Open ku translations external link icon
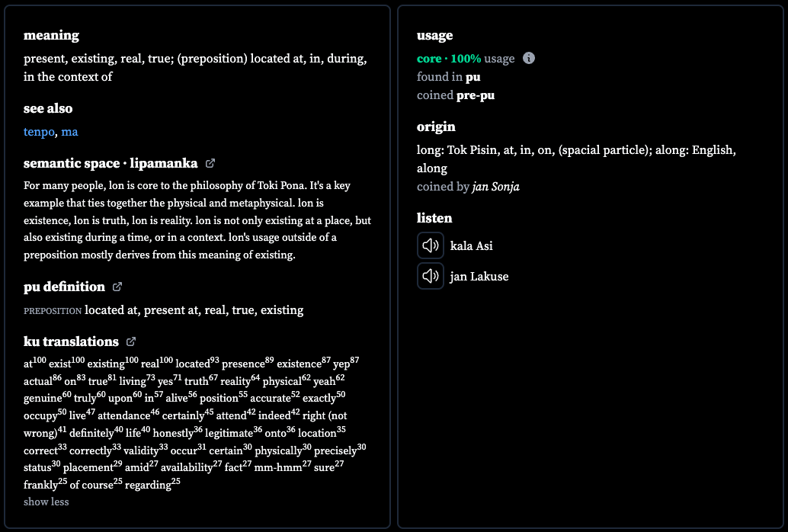Screen dimensions: 788x532 coord(130,341)
